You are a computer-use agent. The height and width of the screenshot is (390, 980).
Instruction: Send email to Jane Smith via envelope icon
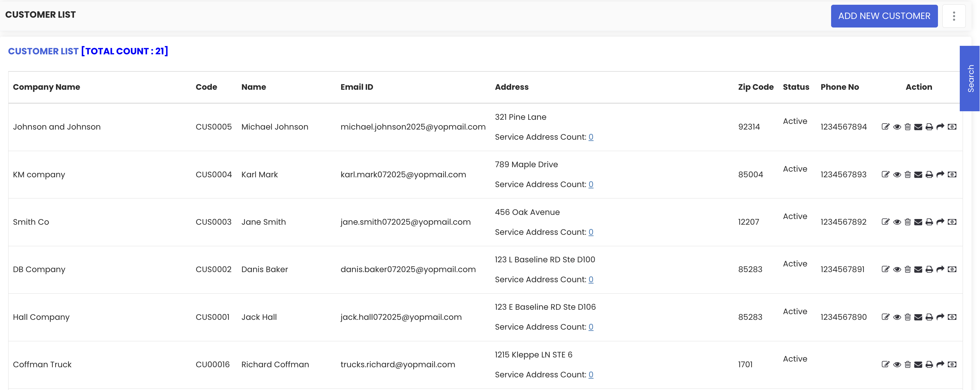[x=918, y=222]
